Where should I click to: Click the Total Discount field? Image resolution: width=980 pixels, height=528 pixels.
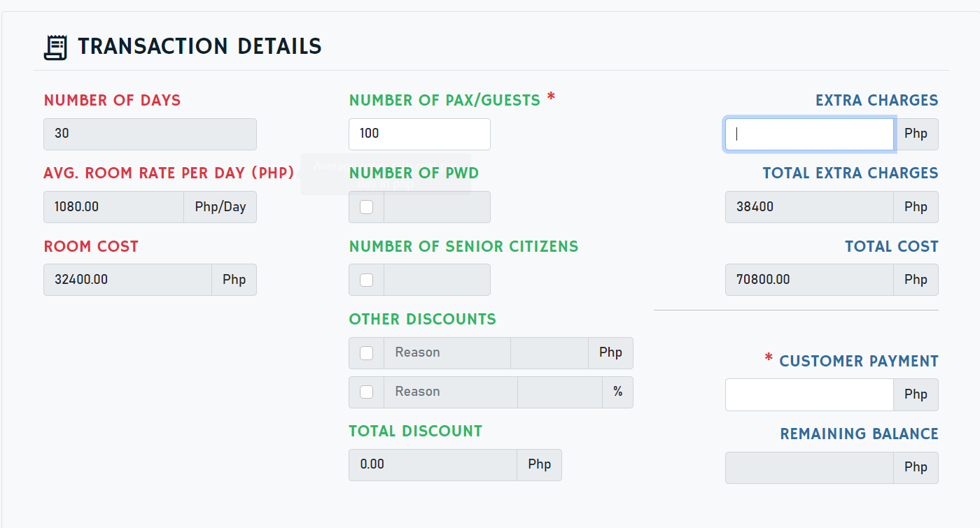pyautogui.click(x=433, y=464)
